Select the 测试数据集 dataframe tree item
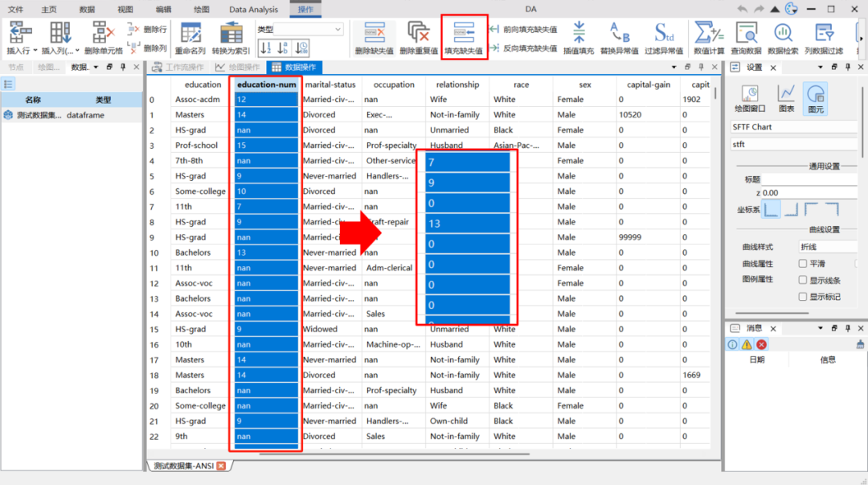 tap(72, 115)
